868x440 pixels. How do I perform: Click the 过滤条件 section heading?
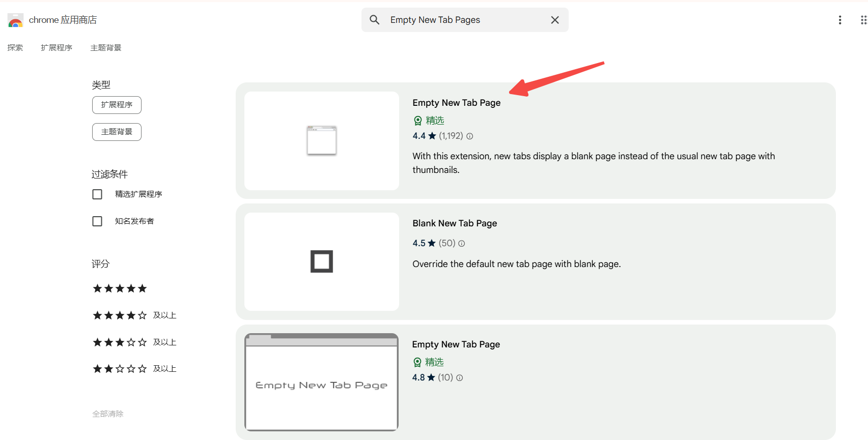point(109,174)
